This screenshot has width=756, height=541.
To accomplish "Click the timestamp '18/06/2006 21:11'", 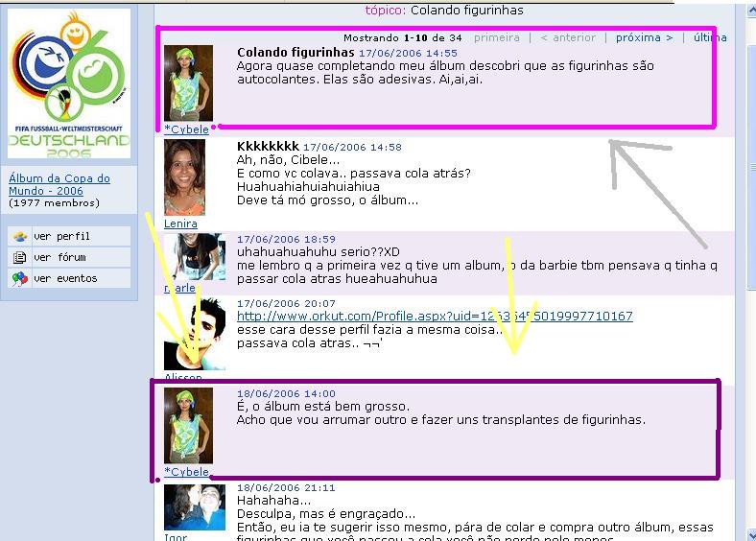I will click(x=286, y=488).
